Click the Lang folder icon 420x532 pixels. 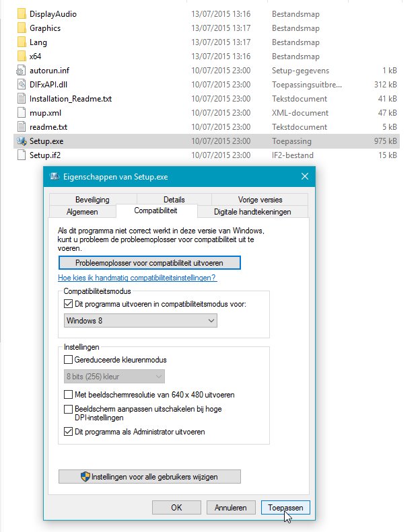coord(22,42)
